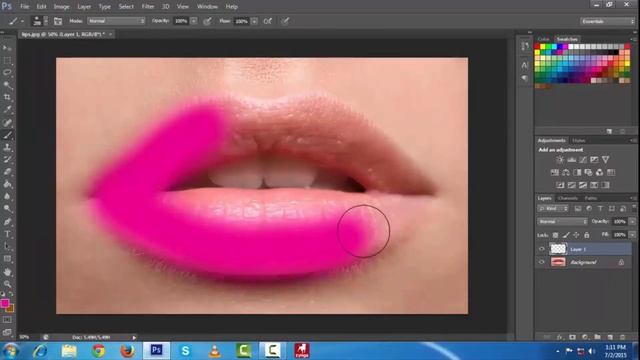Select the Eraser tool

click(x=7, y=172)
